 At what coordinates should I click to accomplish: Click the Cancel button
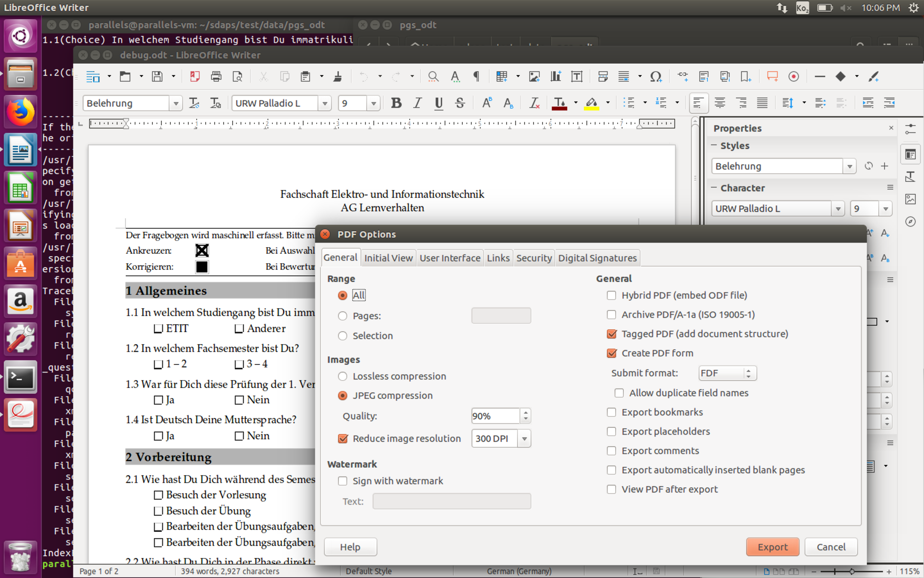coord(831,547)
